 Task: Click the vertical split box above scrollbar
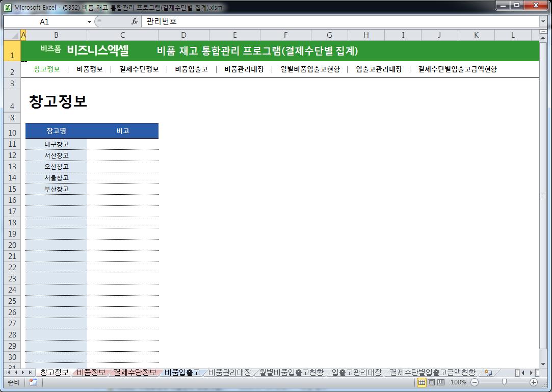[543, 32]
